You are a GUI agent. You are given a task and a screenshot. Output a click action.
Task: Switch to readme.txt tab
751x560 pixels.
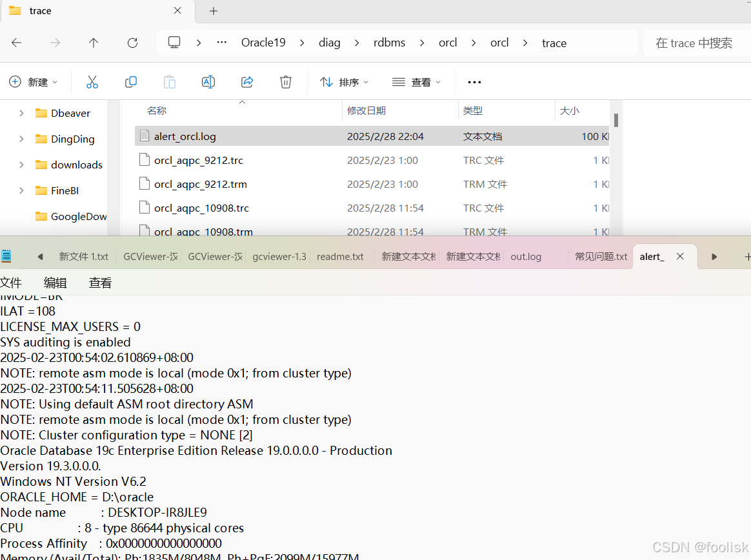(x=340, y=256)
